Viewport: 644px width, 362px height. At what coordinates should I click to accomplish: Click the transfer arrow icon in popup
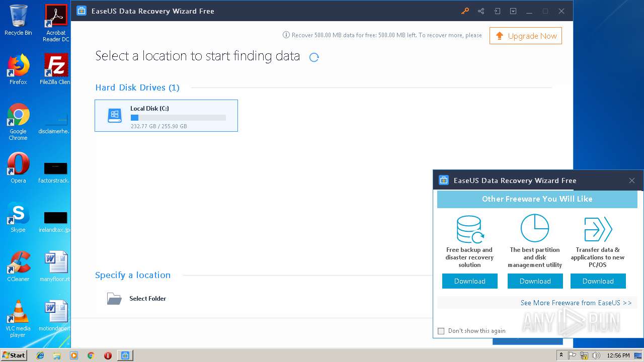pos(598,229)
